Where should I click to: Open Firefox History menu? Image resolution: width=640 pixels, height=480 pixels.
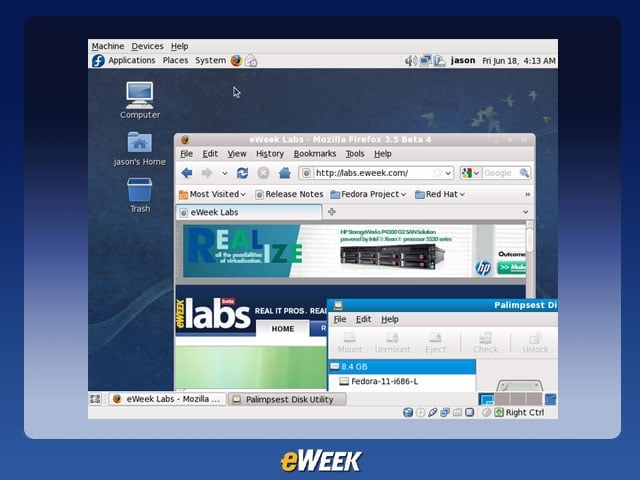coord(270,154)
